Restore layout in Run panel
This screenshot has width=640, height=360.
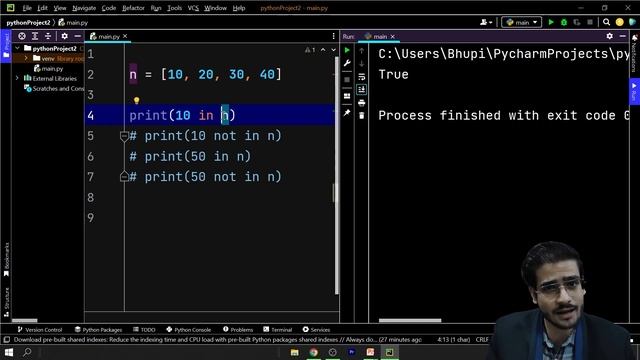pyautogui.click(x=347, y=96)
